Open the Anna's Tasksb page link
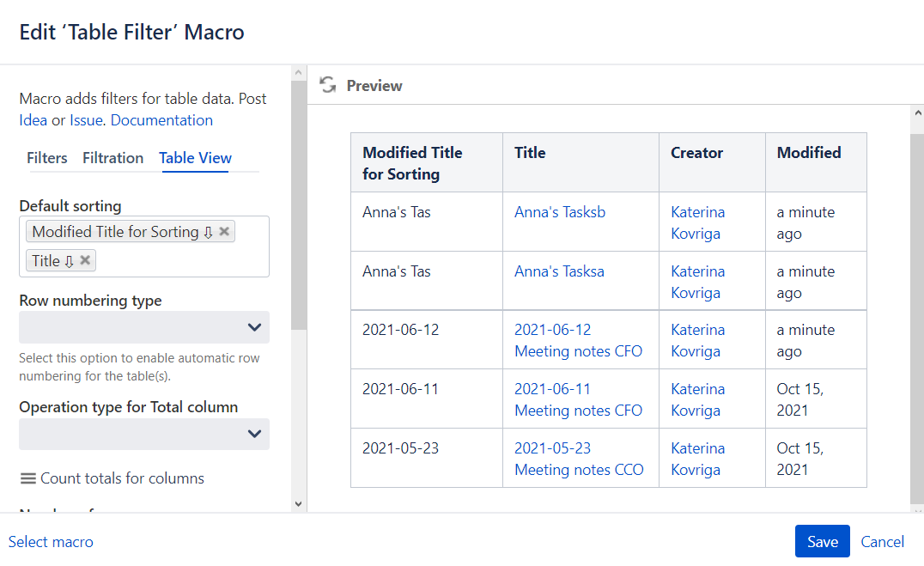 click(560, 212)
